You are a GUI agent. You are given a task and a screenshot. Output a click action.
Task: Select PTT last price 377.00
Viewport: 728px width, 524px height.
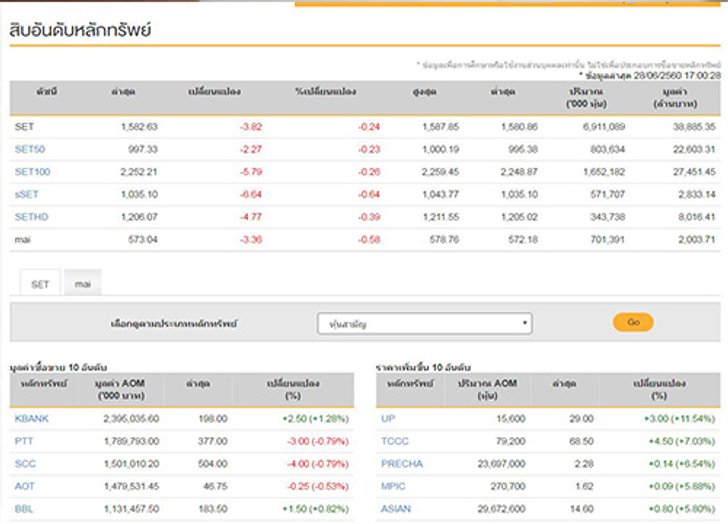[213, 441]
